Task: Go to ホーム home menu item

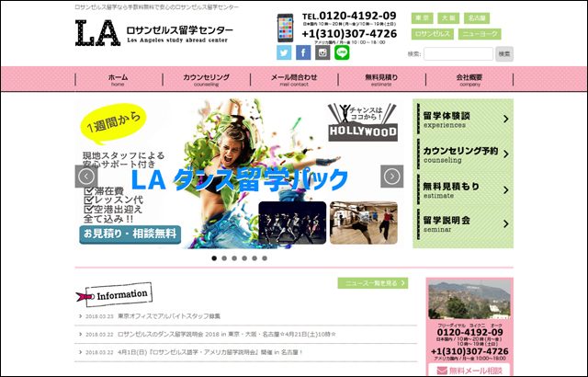Action: tap(118, 81)
